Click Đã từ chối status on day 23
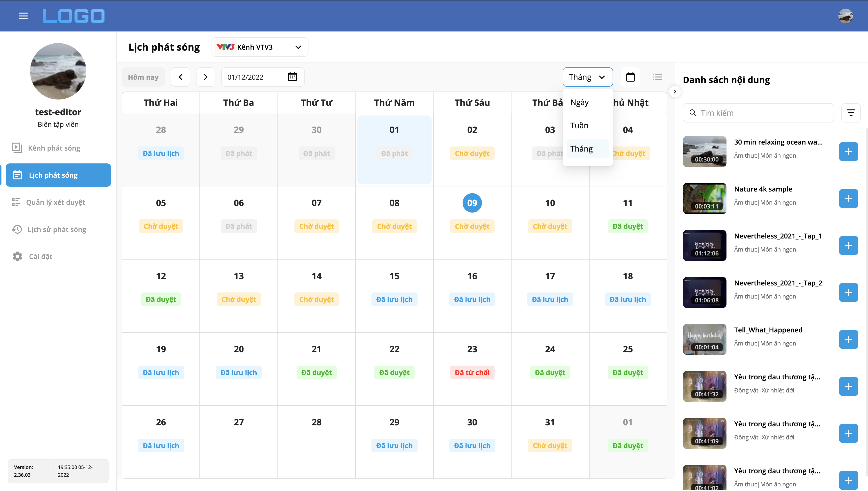This screenshot has width=868, height=491. tap(472, 372)
